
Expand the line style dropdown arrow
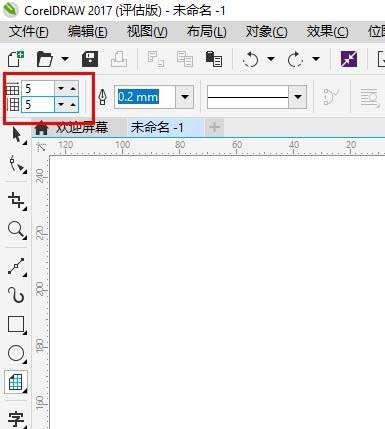(x=298, y=97)
